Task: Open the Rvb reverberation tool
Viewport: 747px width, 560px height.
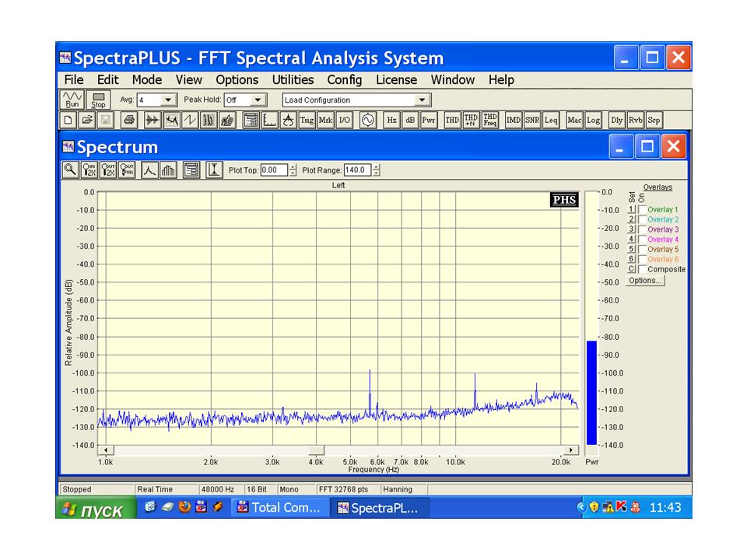Action: point(636,120)
